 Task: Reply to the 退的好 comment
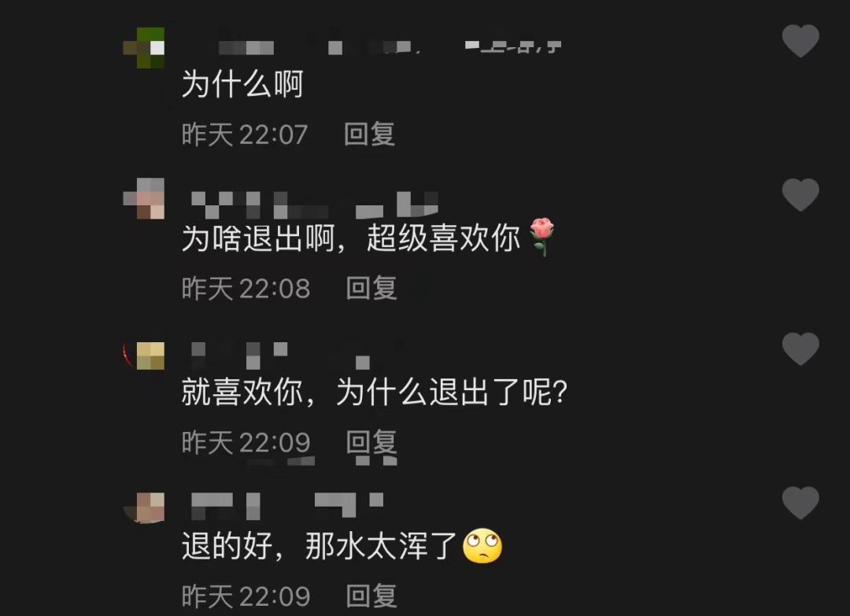[371, 596]
